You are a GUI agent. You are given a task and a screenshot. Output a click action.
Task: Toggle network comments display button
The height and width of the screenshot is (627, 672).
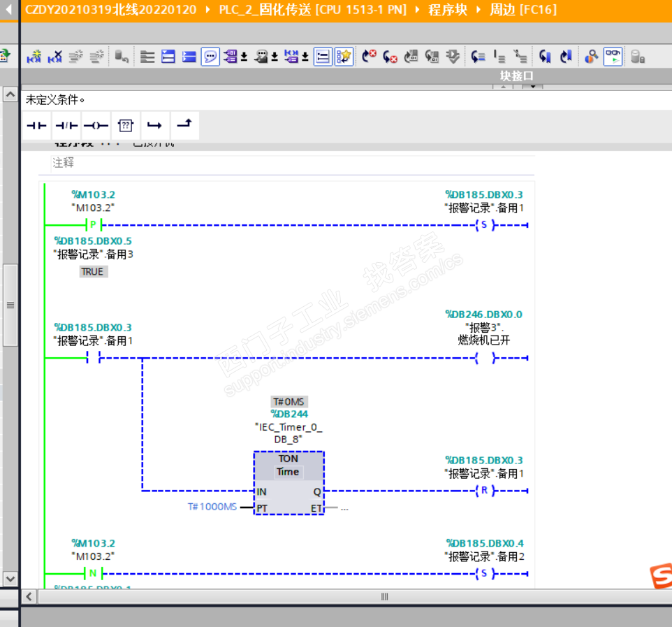tap(210, 57)
